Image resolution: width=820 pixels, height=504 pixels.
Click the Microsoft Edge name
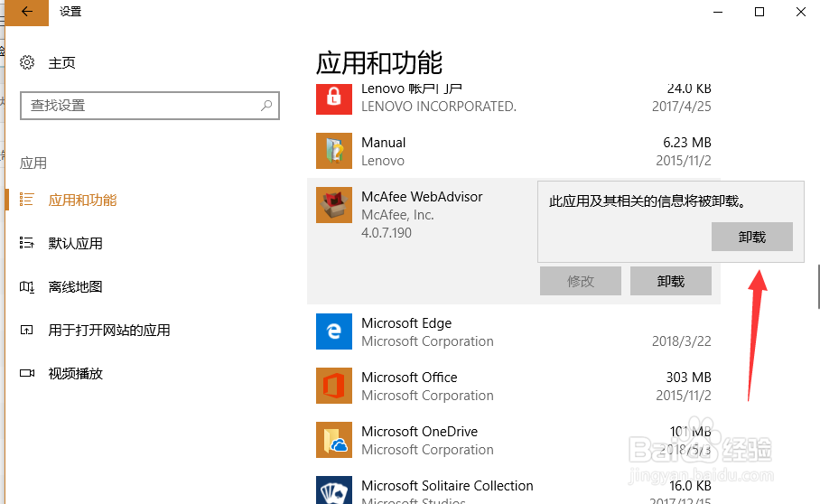click(406, 323)
